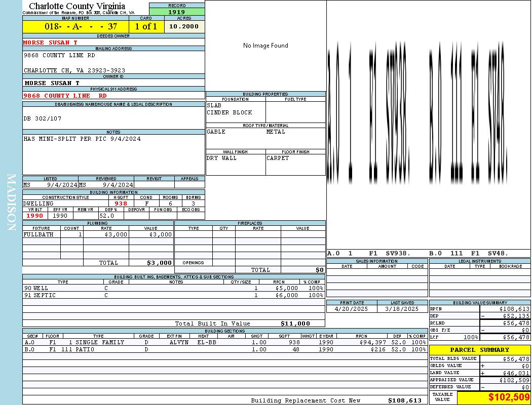This screenshot has width=532, height=405.
Task: Select the deeded owner MORSE SUSAN T in red
Action: (x=50, y=43)
